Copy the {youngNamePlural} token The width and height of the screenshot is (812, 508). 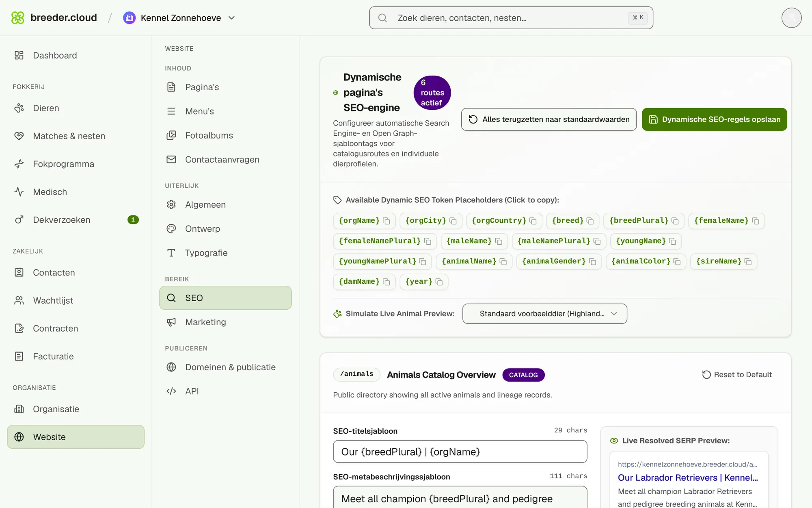click(382, 261)
